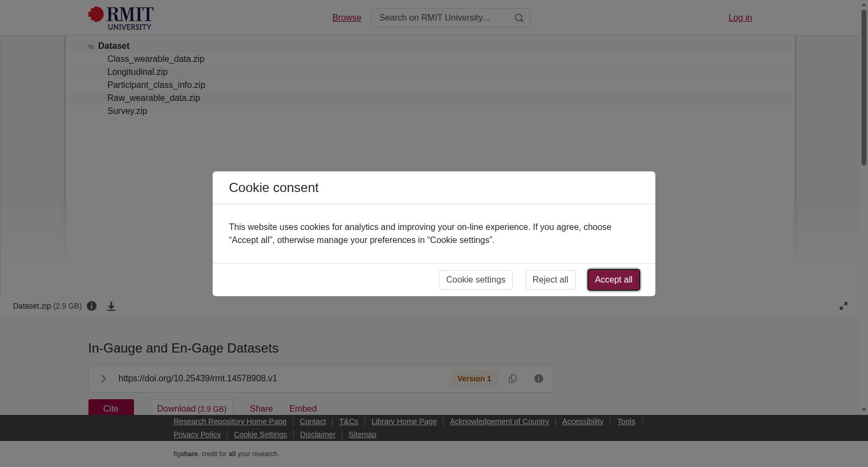868x467 pixels.
Task: Click the DOI URL text
Action: coord(198,379)
